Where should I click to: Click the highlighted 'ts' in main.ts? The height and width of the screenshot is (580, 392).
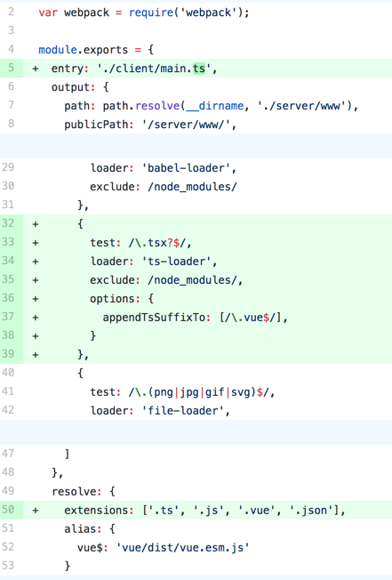point(199,68)
